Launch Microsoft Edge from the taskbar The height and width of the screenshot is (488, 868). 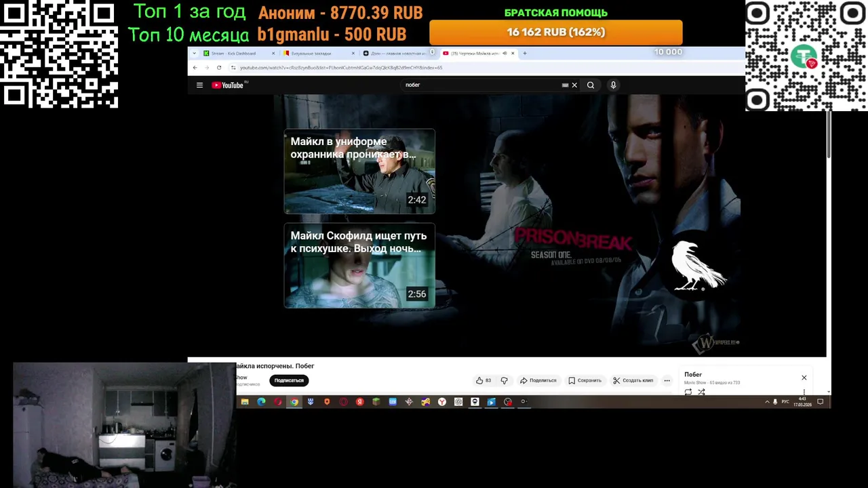261,402
